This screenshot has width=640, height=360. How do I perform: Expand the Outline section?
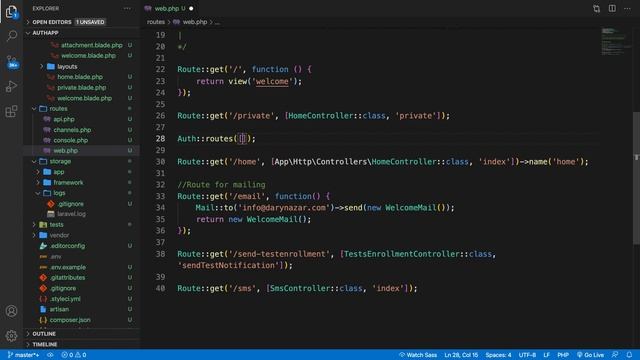(82, 334)
